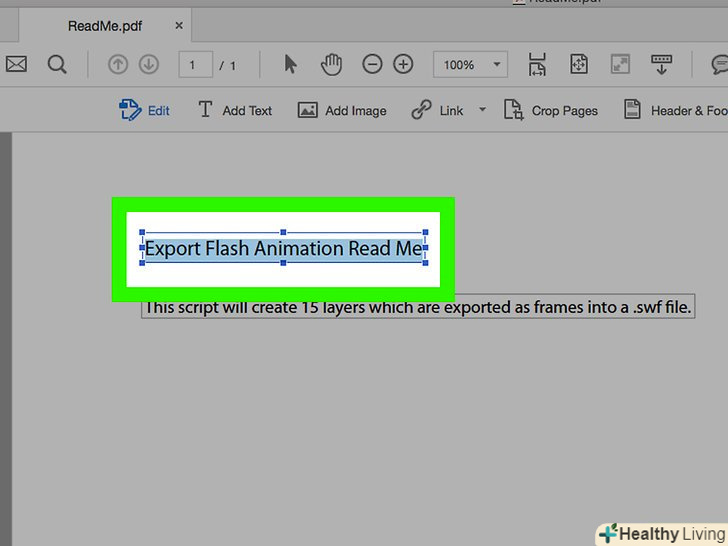This screenshot has width=728, height=546.
Task: Choose Add Image tool
Action: tap(342, 110)
